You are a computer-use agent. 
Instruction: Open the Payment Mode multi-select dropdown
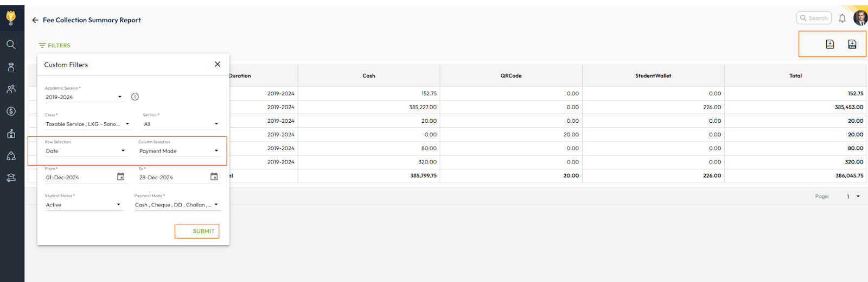pyautogui.click(x=176, y=205)
